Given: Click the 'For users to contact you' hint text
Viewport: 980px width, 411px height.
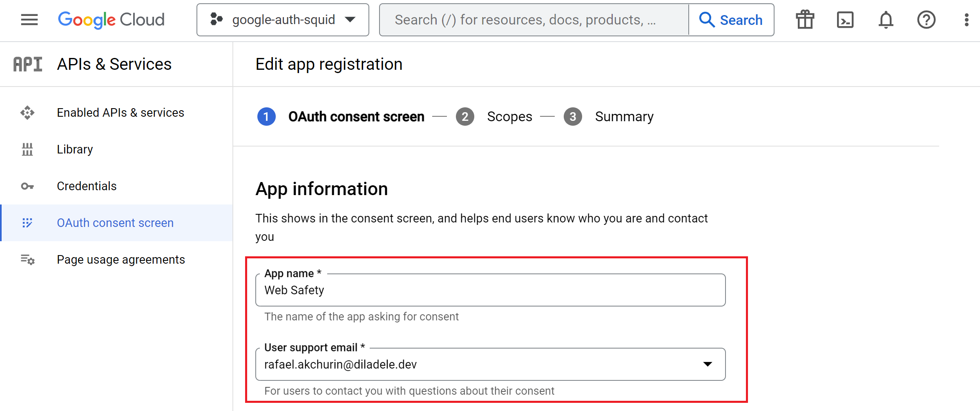Looking at the screenshot, I should tap(409, 391).
